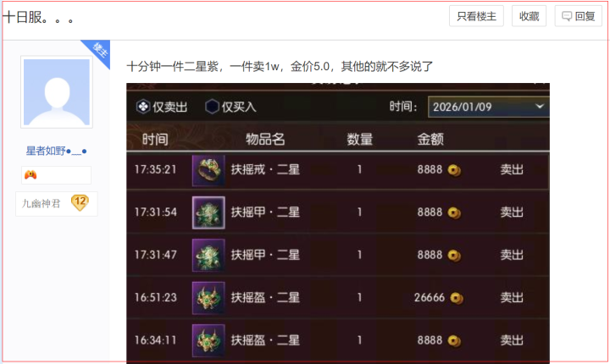The height and width of the screenshot is (364, 610).
Task: Click the level 12 heart badge
Action: point(80,202)
